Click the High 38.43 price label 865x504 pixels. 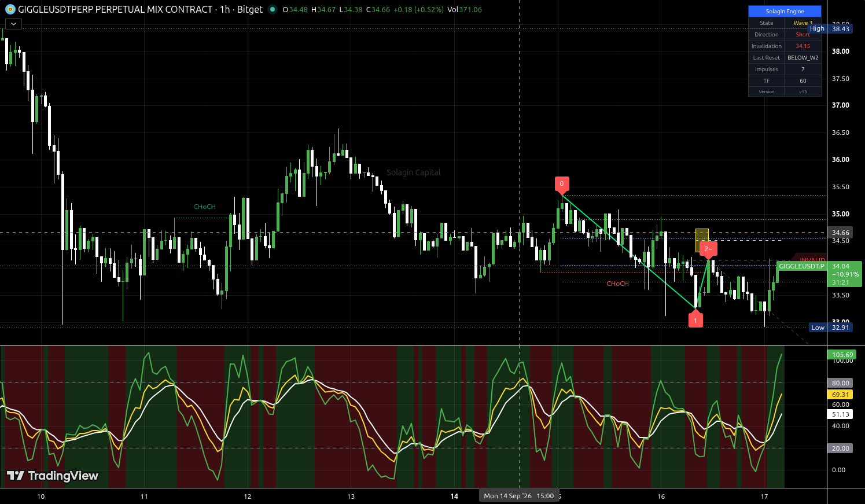pos(830,28)
